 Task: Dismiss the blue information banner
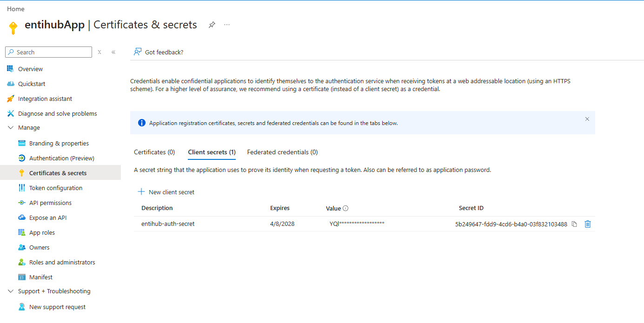587,119
